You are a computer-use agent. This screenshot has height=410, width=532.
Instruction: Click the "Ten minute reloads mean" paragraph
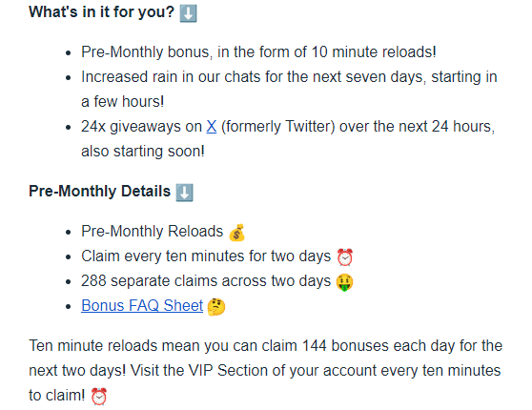[x=265, y=370]
